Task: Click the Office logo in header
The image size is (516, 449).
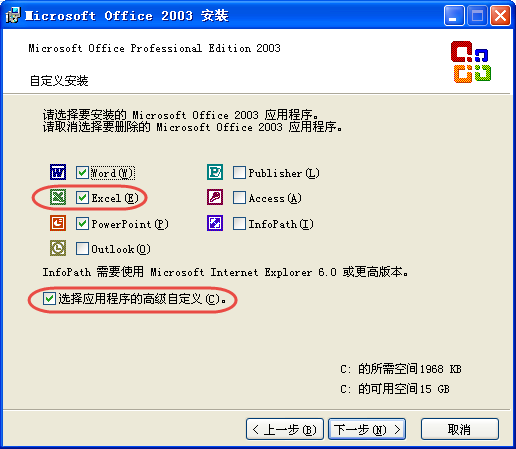Action: coord(471,62)
